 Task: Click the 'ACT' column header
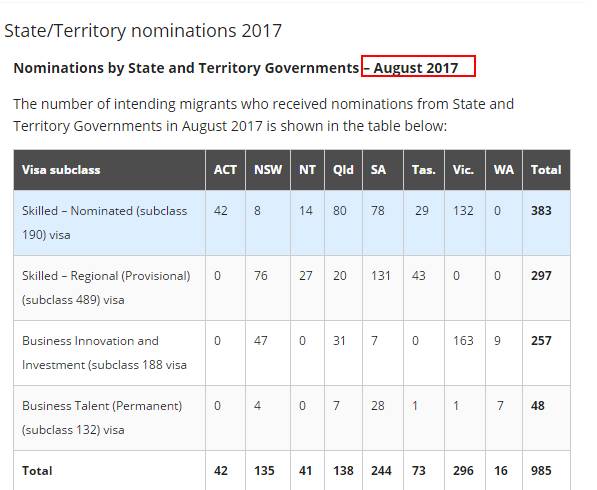point(225,170)
